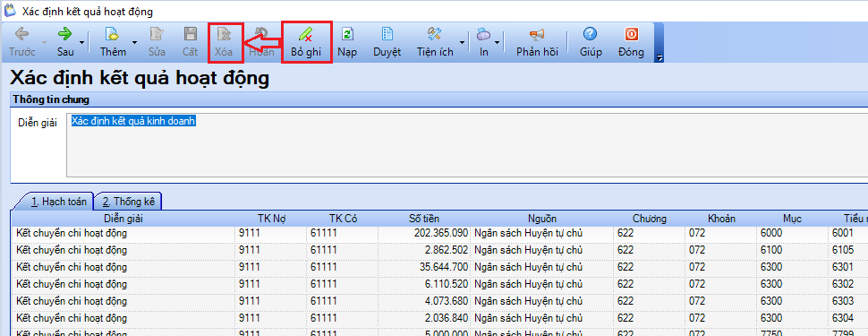Click Tiểu mục cell 6001
This screenshot has width=868, height=336.
click(848, 234)
